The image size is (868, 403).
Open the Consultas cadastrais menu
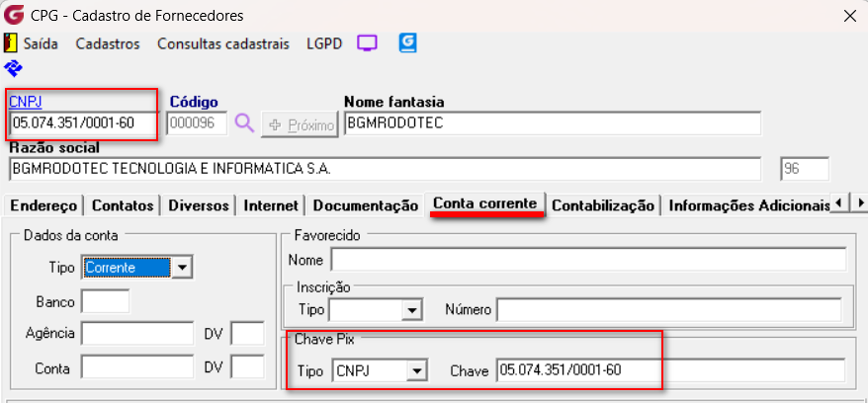point(223,43)
